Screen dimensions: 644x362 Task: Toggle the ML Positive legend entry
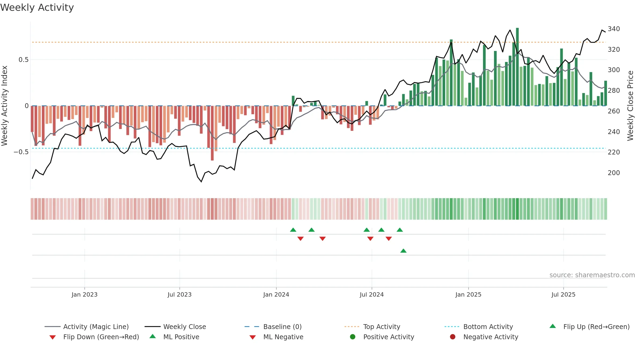tap(174, 337)
